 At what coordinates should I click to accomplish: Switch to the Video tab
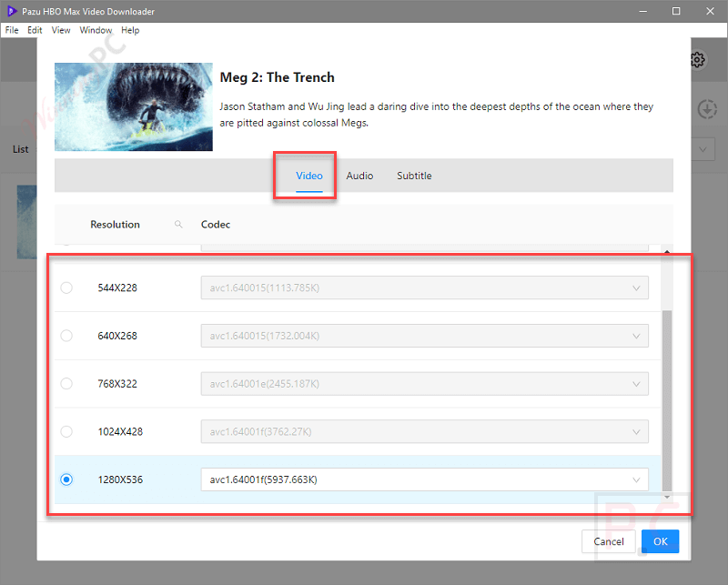click(x=309, y=176)
